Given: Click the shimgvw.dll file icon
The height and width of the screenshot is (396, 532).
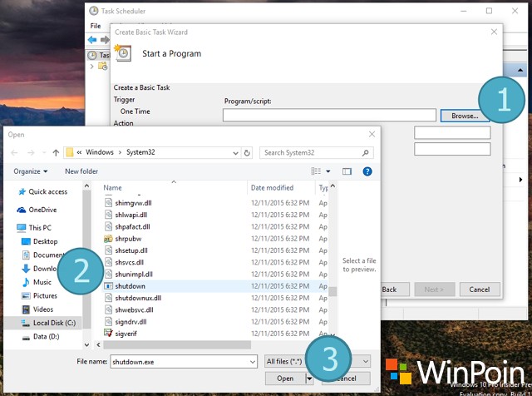Looking at the screenshot, I should [x=108, y=203].
